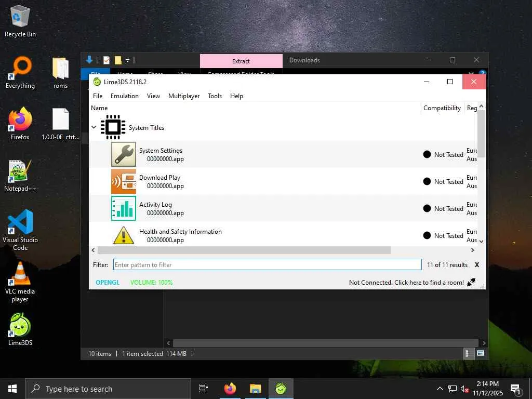Screen dimensions: 532x399
Task: Click the Lime3DS window title icon
Action: coord(97,82)
